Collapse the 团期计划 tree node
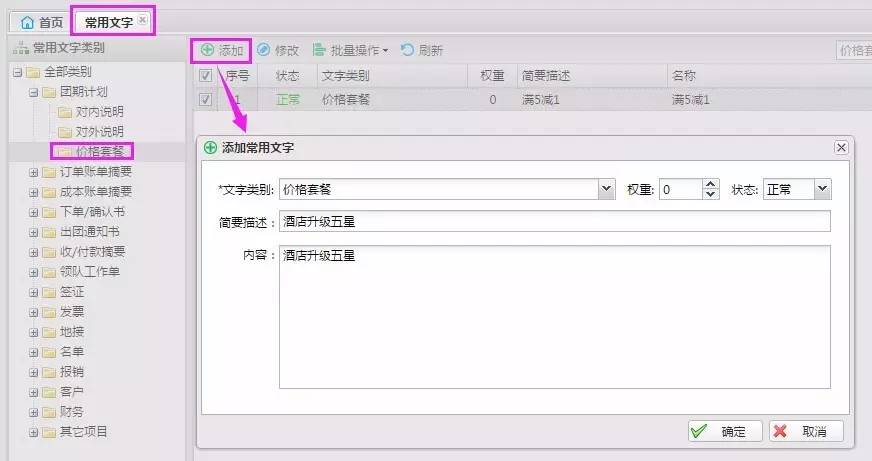This screenshot has height=461, width=872. tap(34, 92)
